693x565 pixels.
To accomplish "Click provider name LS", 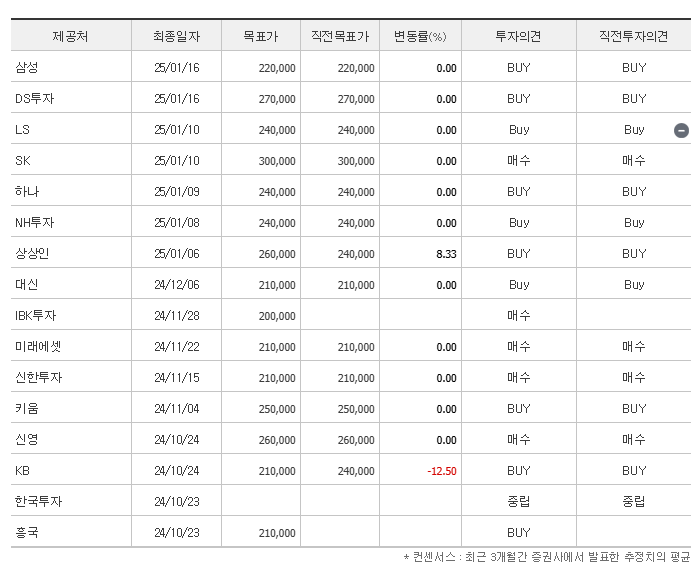I will pyautogui.click(x=22, y=130).
